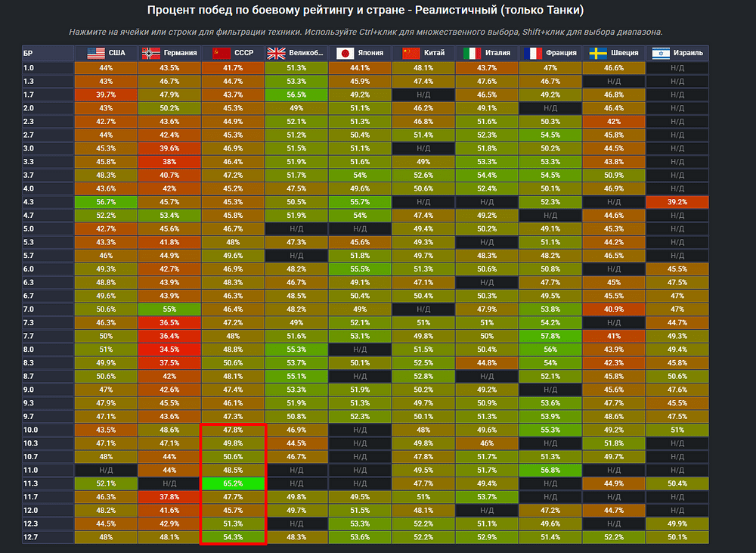Click the 57.8% France cell
This screenshot has height=553, width=756.
pos(550,335)
